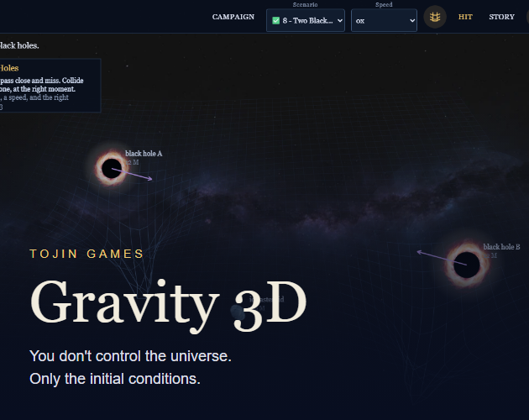Screen dimensions: 529x420
Task: Click the hint text "a speed, and the right"
Action: pyautogui.click(x=36, y=97)
